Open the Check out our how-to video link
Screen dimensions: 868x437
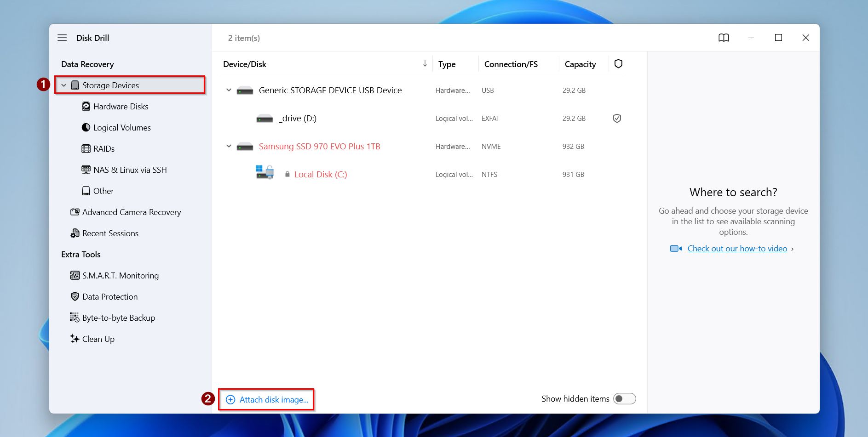[736, 248]
